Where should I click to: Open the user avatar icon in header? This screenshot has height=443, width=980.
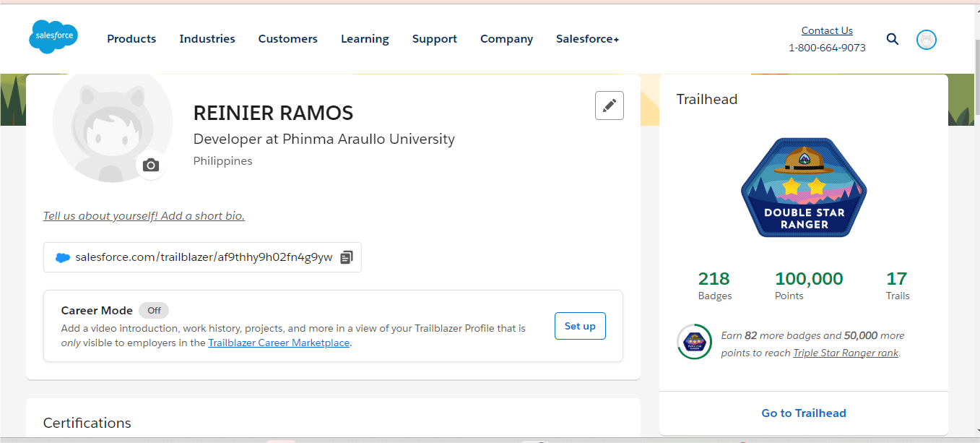(x=927, y=40)
